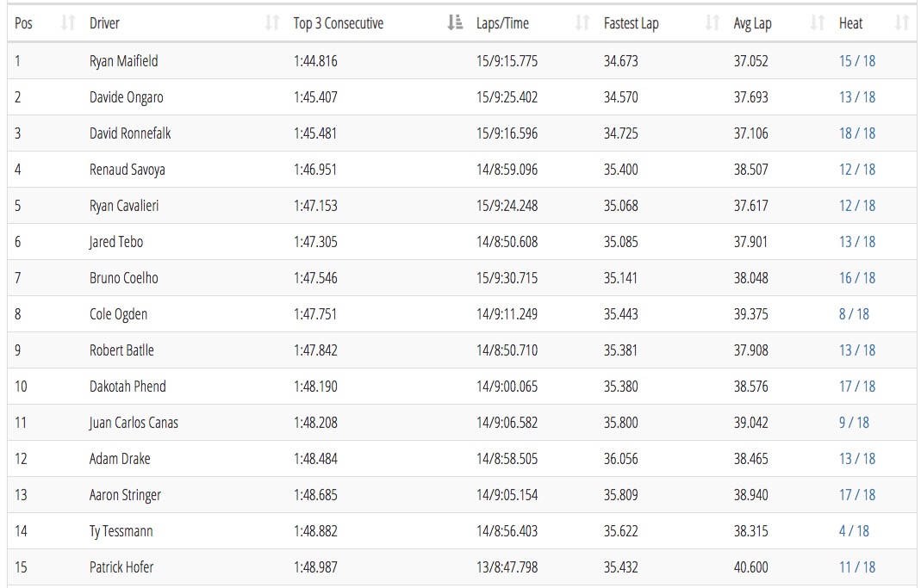Select Renaud Savoya's 1:46.951 time cell
This screenshot has width=921, height=588.
(315, 170)
